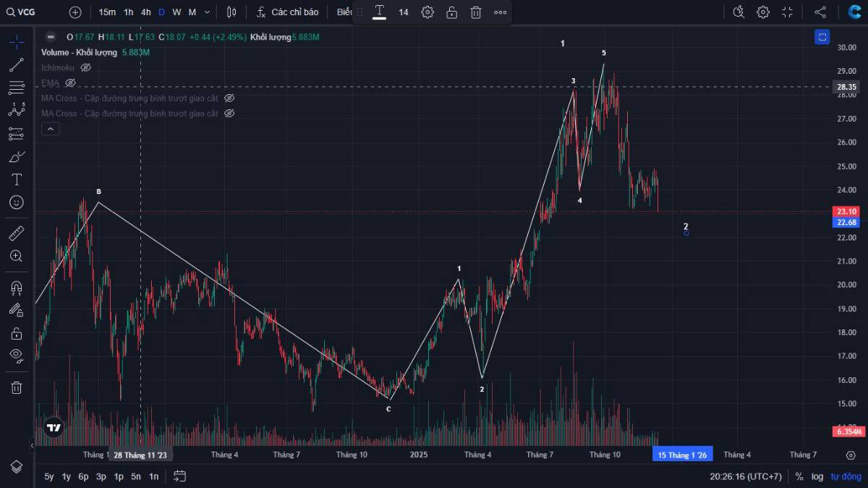Show the hidden Ichimoku indicator
Image resolution: width=868 pixels, height=488 pixels.
(x=86, y=67)
